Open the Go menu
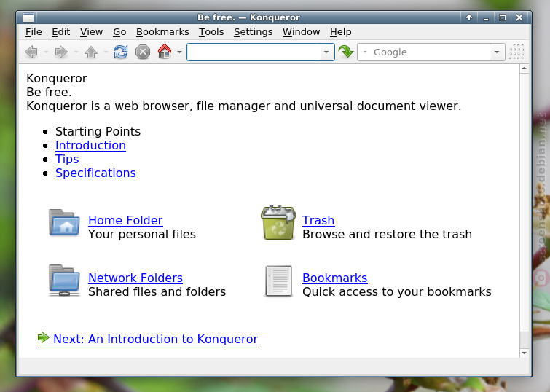Image resolution: width=550 pixels, height=392 pixels. pos(119,32)
